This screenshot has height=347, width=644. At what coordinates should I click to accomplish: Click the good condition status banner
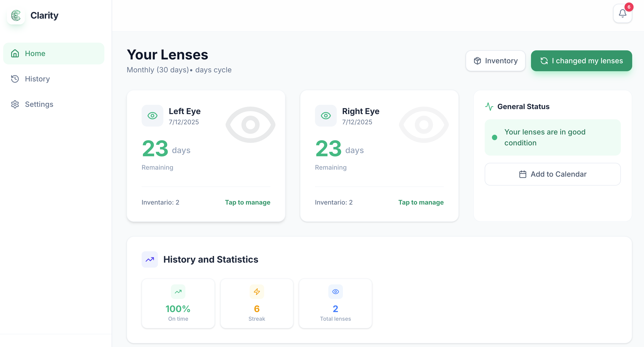553,137
